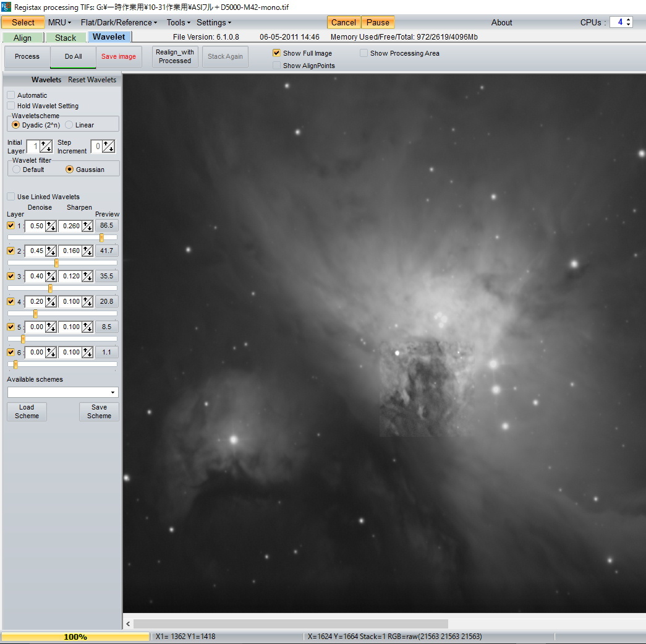This screenshot has height=644, width=646.
Task: Toggle Show Processing Area checkbox
Action: (363, 53)
